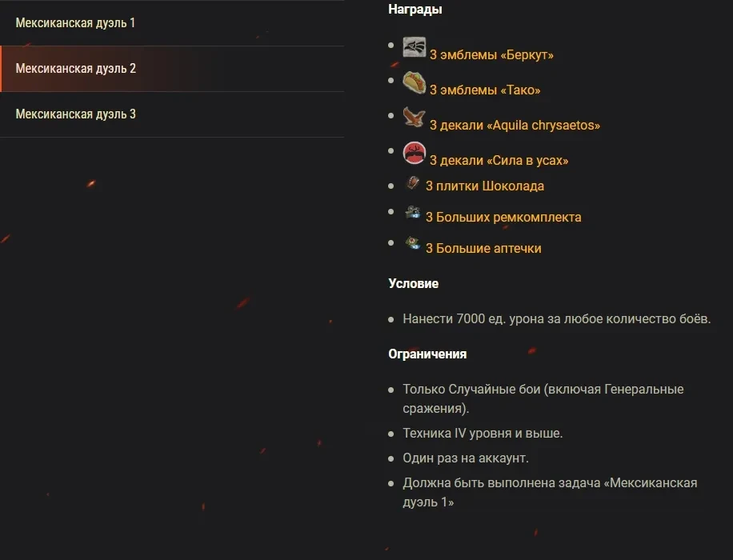The image size is (733, 560).
Task: Click the Сила в усах mustache icon
Action: click(414, 152)
